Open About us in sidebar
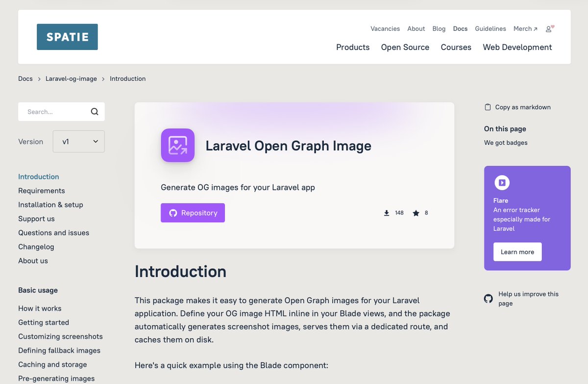 point(33,261)
